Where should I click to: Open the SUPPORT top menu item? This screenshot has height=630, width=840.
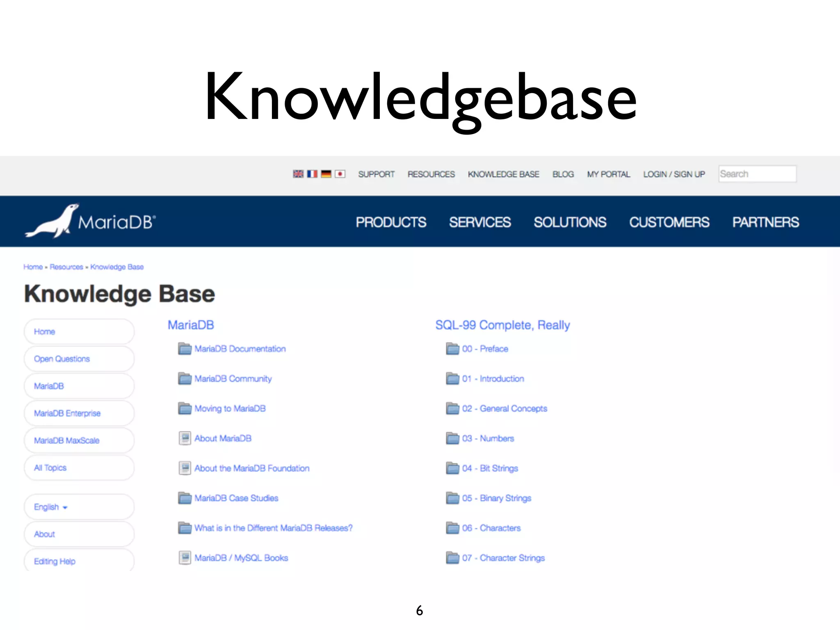pyautogui.click(x=376, y=174)
